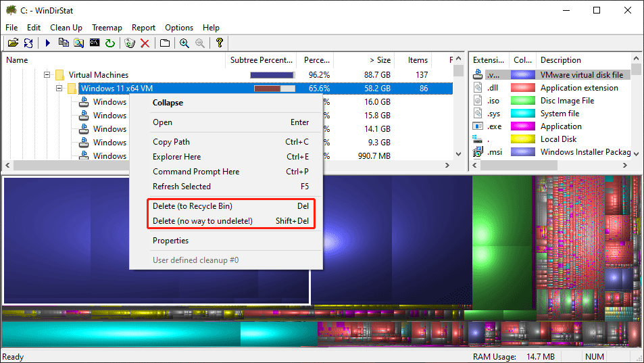Open the Edit menu
The height and width of the screenshot is (363, 644).
tap(34, 28)
